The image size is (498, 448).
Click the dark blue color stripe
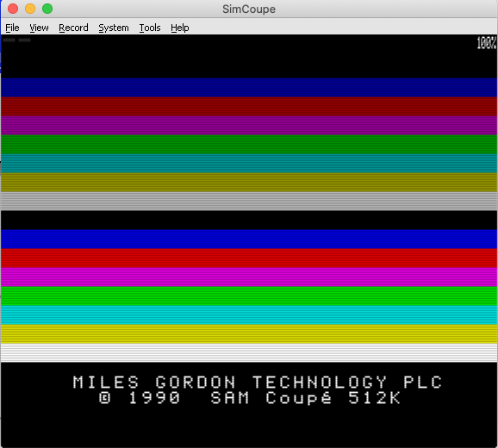(x=249, y=87)
